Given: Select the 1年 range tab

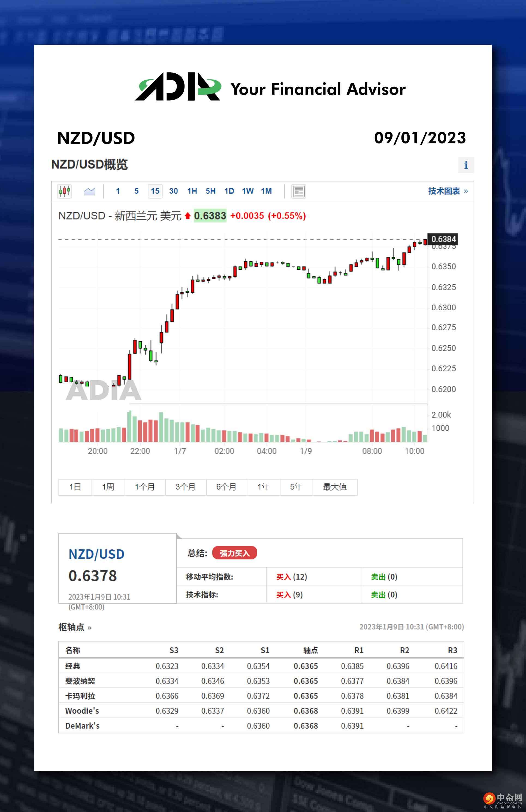Looking at the screenshot, I should point(263,487).
